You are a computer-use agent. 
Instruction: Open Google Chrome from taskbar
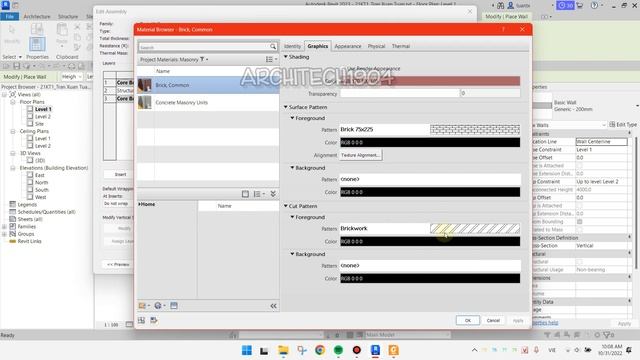(320, 350)
